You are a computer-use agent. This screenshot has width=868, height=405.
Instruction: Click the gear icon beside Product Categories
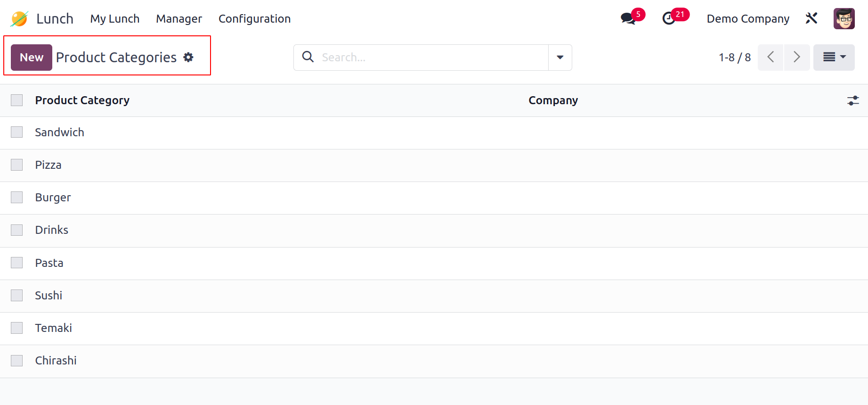(188, 58)
